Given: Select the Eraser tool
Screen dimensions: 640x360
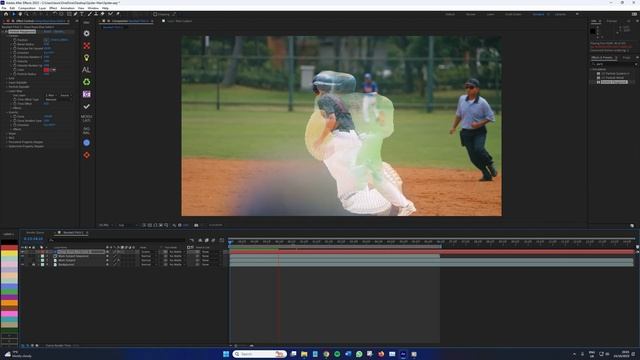Looking at the screenshot, I should tap(103, 14).
